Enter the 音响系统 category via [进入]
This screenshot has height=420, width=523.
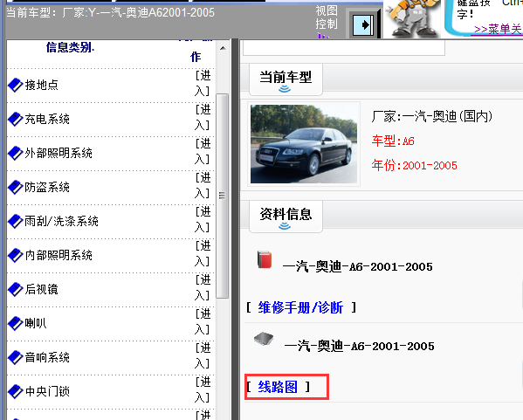[203, 355]
